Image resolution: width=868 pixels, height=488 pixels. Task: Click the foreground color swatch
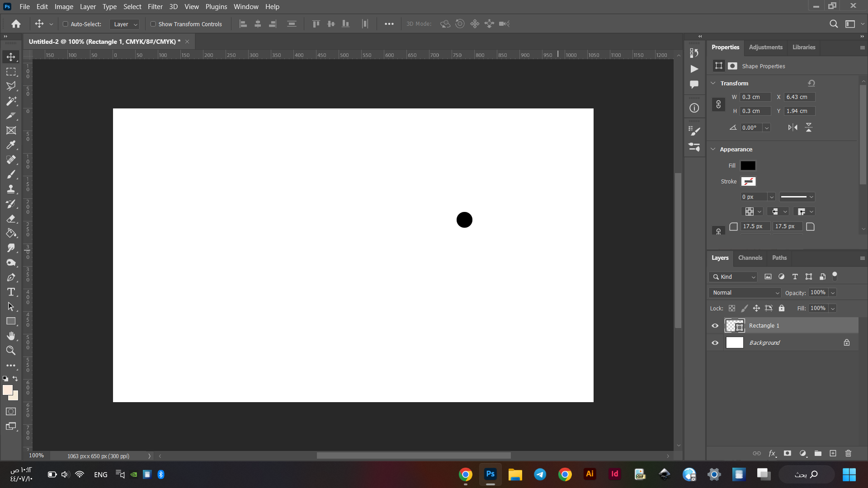[x=8, y=390]
